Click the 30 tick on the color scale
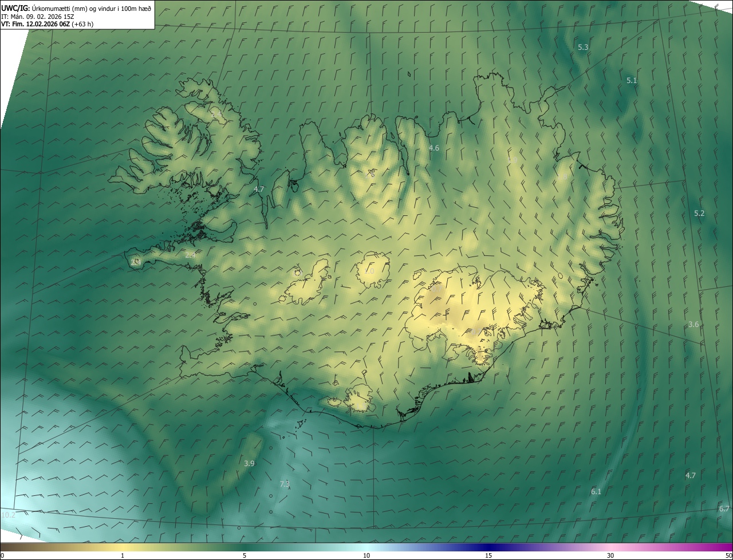 [610, 555]
